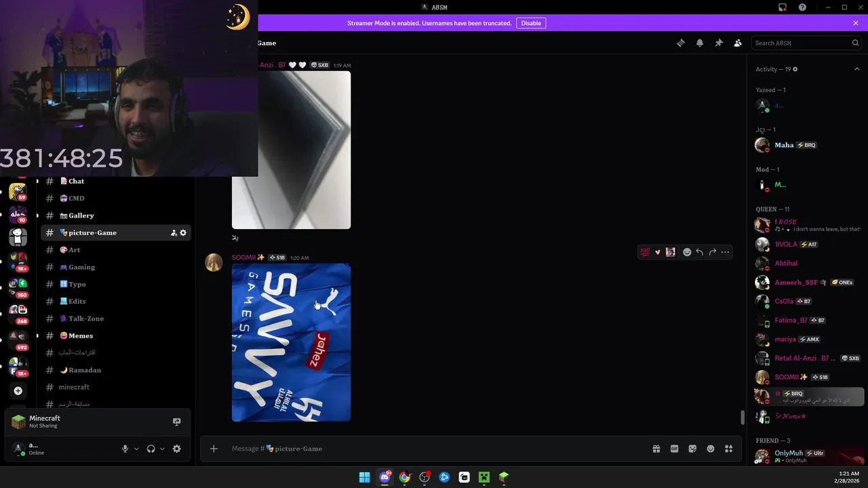Viewport: 868px width, 488px height.
Task: Open the Apps launcher icon in message bar
Action: 729,449
